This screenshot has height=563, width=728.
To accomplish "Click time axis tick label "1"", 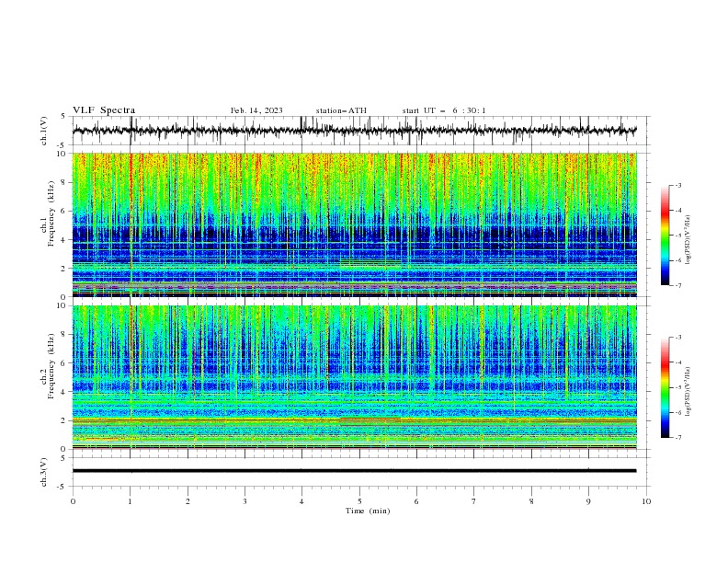I will click(130, 501).
